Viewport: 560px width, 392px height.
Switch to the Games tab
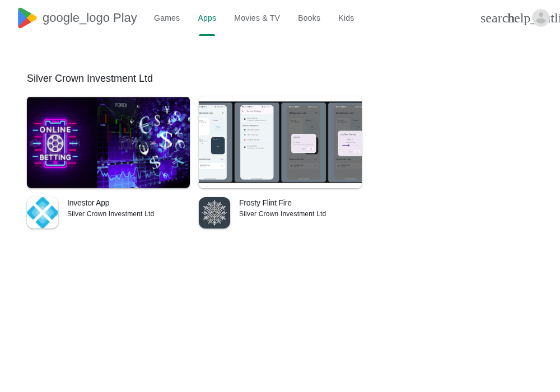tap(167, 18)
